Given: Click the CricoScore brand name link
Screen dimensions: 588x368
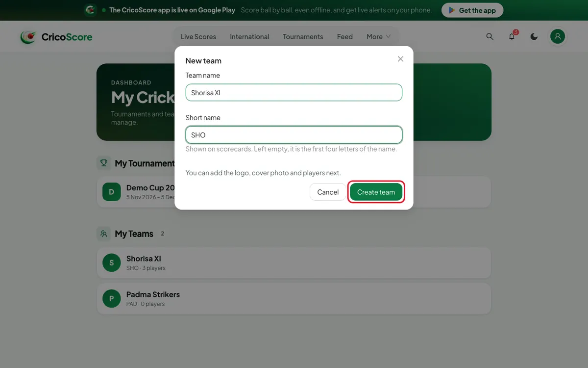Looking at the screenshot, I should pos(67,37).
